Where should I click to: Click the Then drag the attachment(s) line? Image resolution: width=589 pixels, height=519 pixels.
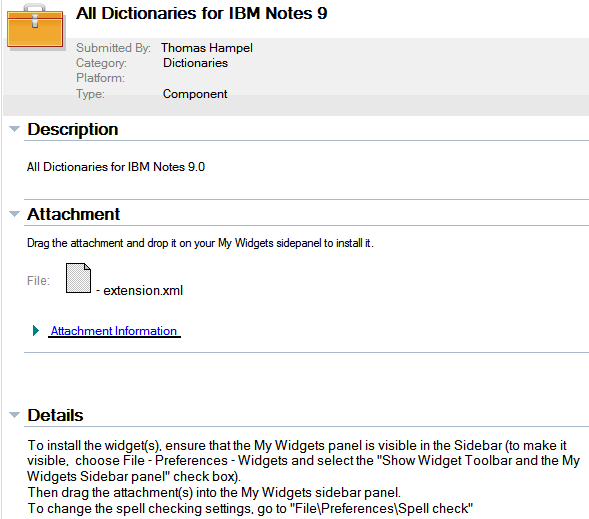[214, 492]
